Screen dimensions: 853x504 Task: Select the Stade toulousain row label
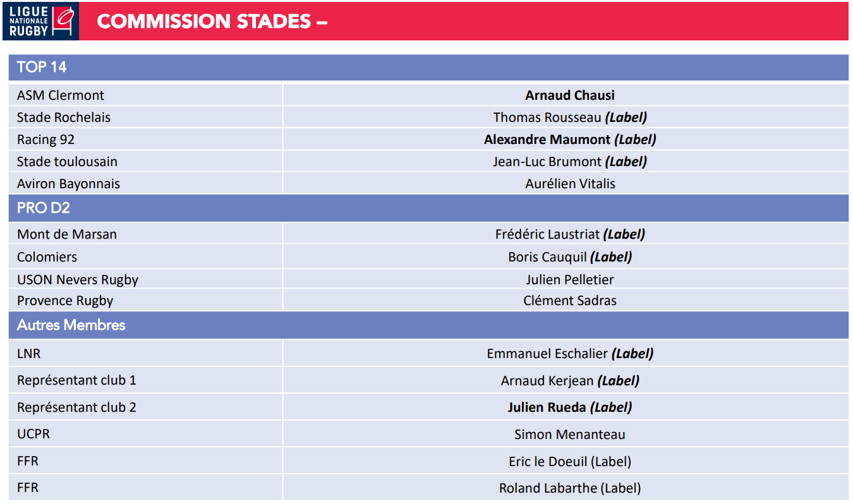pyautogui.click(x=67, y=162)
